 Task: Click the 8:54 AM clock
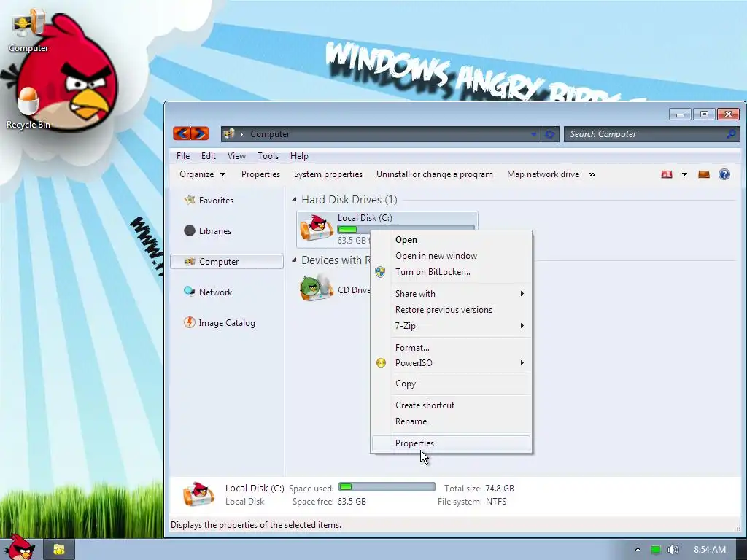[x=710, y=550]
